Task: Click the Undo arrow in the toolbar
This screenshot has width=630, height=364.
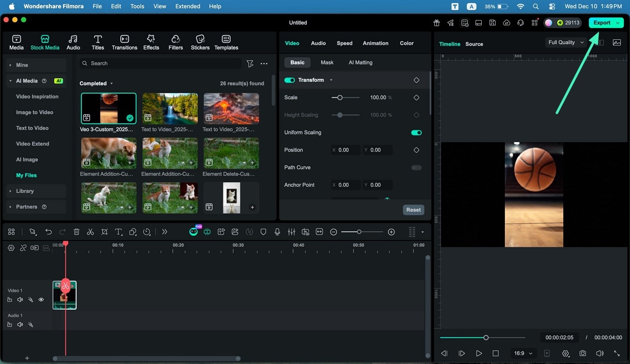Action: point(48,232)
